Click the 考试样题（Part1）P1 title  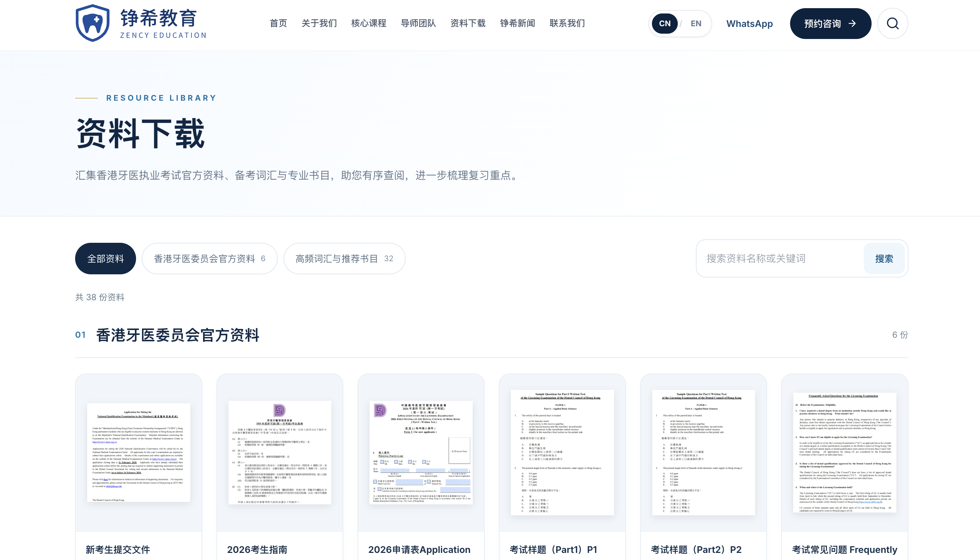pos(553,550)
